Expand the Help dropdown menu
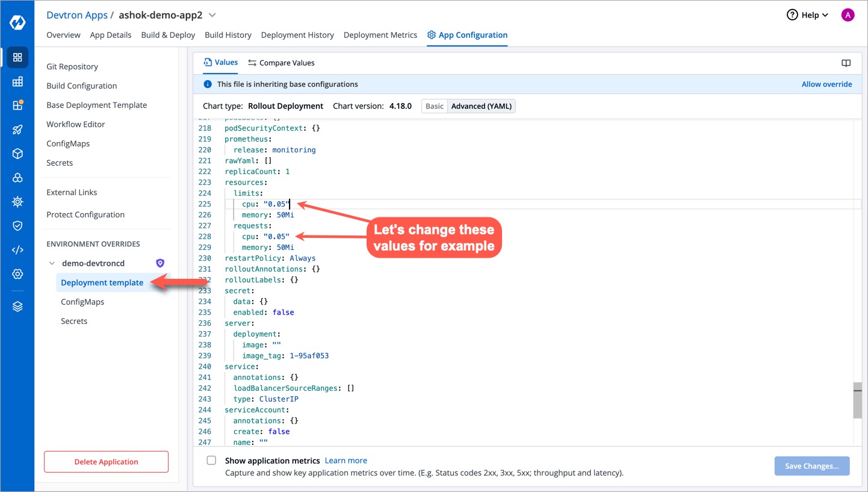The image size is (868, 492). click(x=808, y=15)
